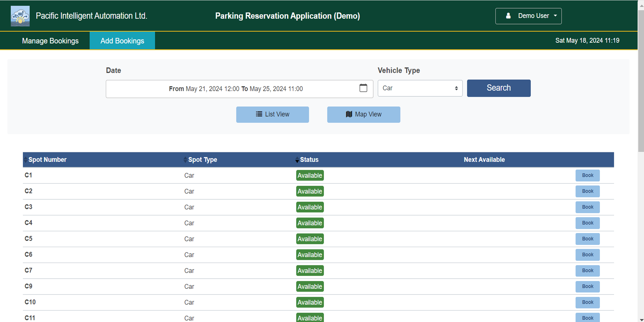
Task: Click the date range input field
Action: coord(239,89)
